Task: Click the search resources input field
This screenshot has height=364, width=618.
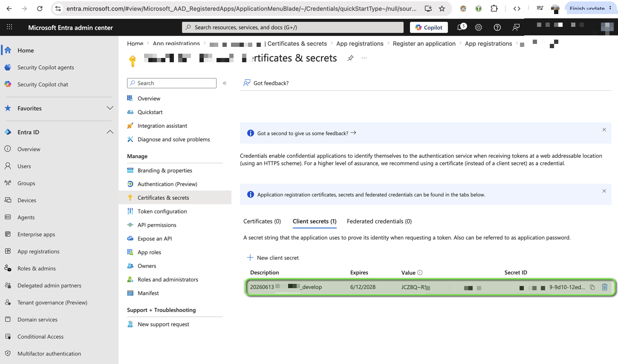Action: click(293, 27)
